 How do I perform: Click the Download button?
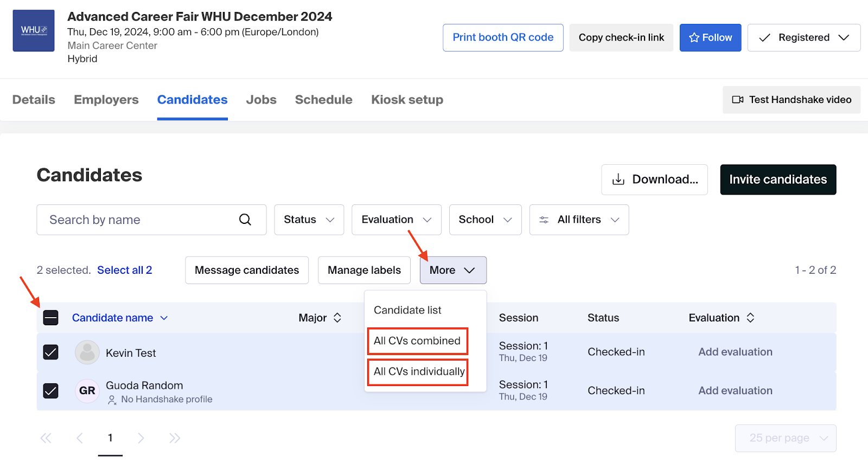654,179
